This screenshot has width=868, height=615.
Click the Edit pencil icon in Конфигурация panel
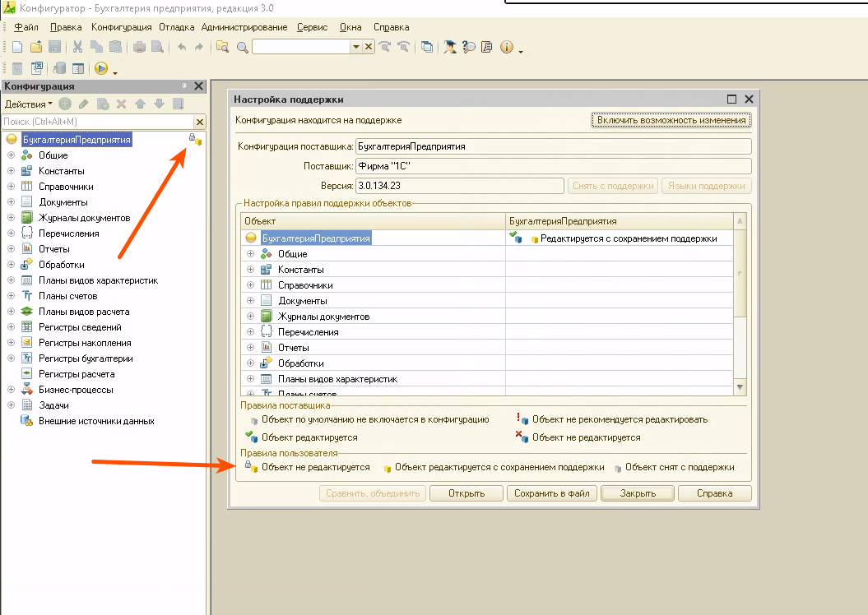point(84,104)
